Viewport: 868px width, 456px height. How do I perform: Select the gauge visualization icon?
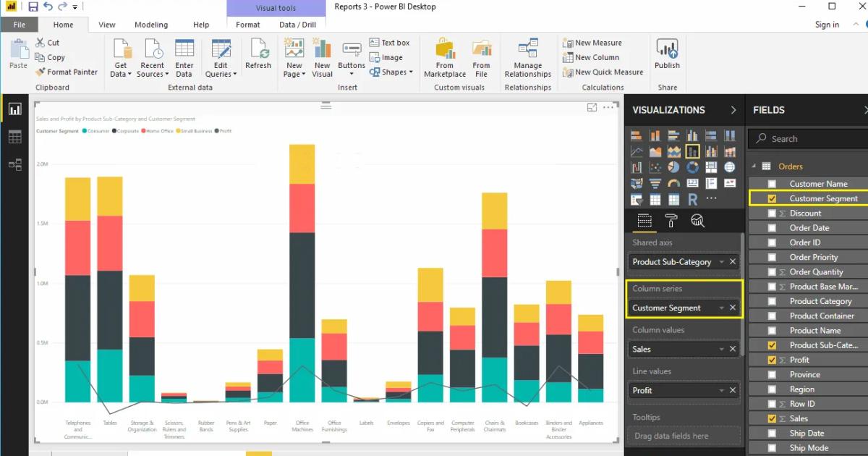point(674,183)
